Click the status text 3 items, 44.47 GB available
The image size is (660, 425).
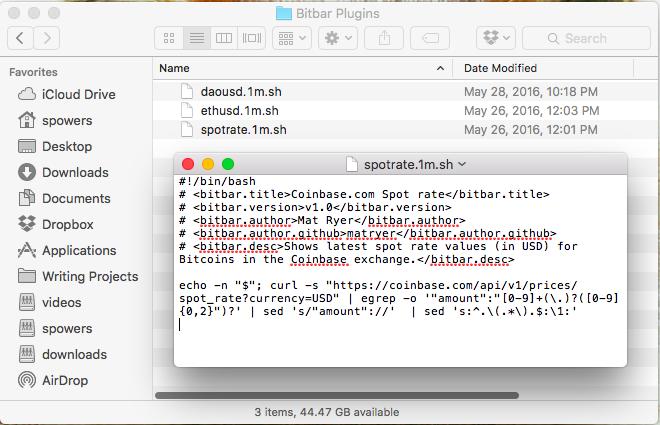pos(327,412)
